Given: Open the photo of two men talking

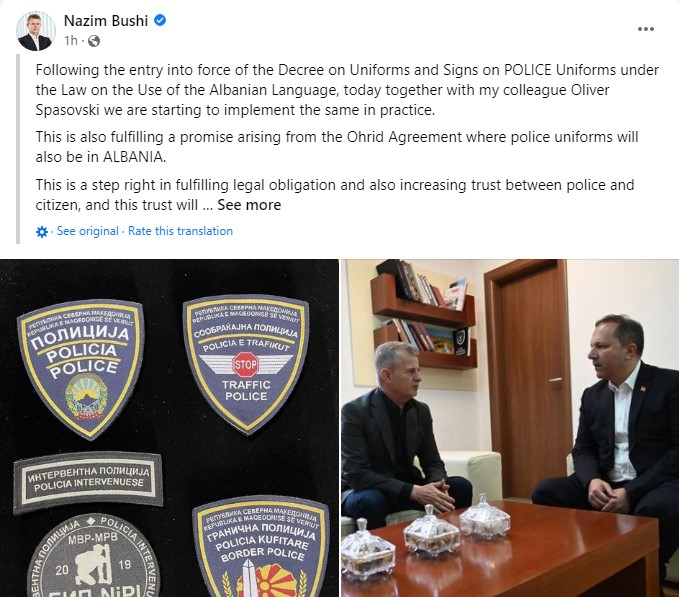Looking at the screenshot, I should point(510,428).
